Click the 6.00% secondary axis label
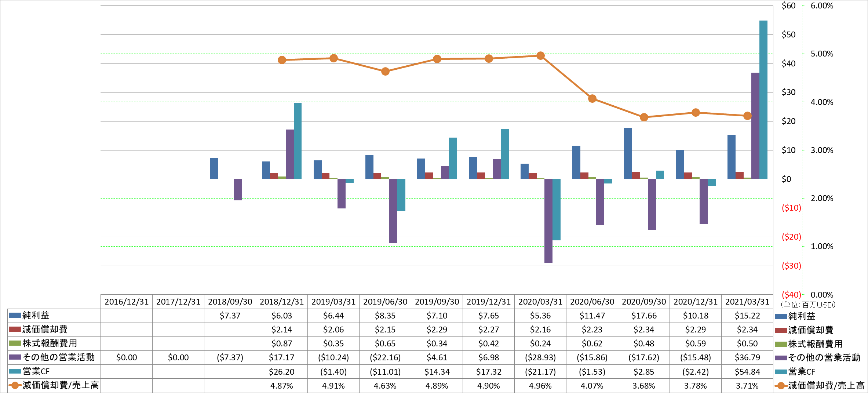The image size is (868, 393). 822,6
